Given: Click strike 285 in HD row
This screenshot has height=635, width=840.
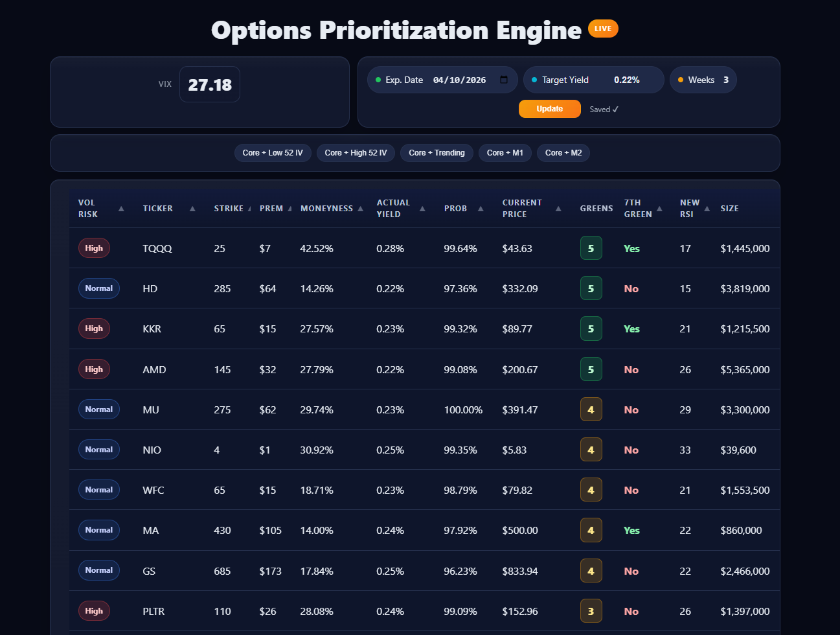Looking at the screenshot, I should click(x=222, y=288).
